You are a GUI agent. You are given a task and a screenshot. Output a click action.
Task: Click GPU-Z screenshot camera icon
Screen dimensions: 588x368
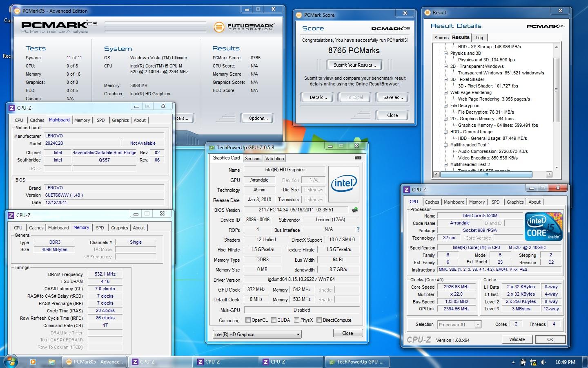(358, 158)
